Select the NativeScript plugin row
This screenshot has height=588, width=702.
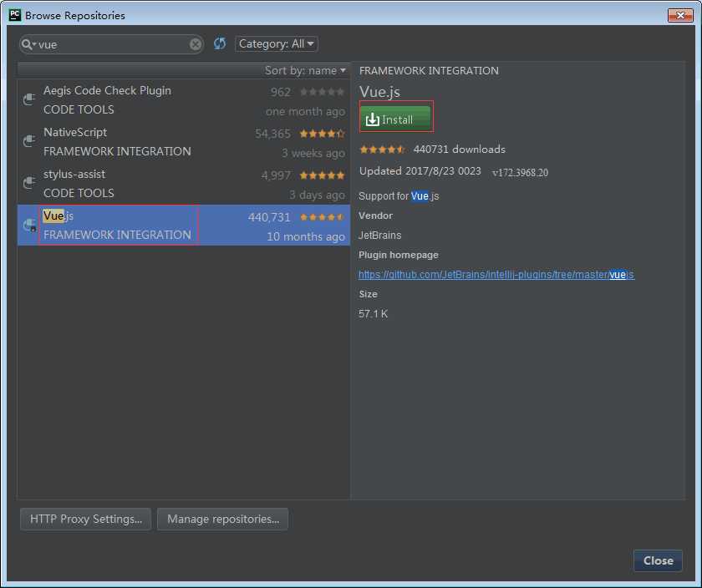pyautogui.click(x=184, y=142)
